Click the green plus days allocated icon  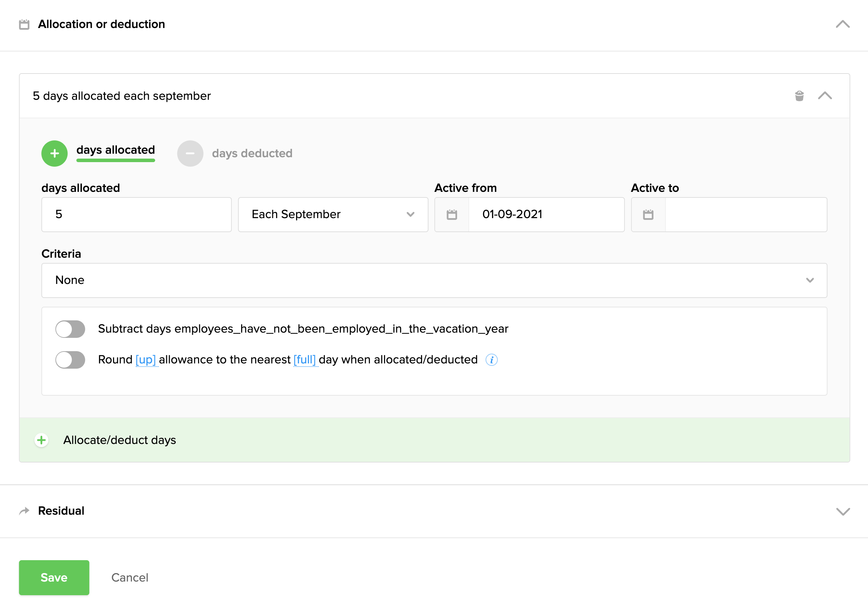(x=55, y=154)
